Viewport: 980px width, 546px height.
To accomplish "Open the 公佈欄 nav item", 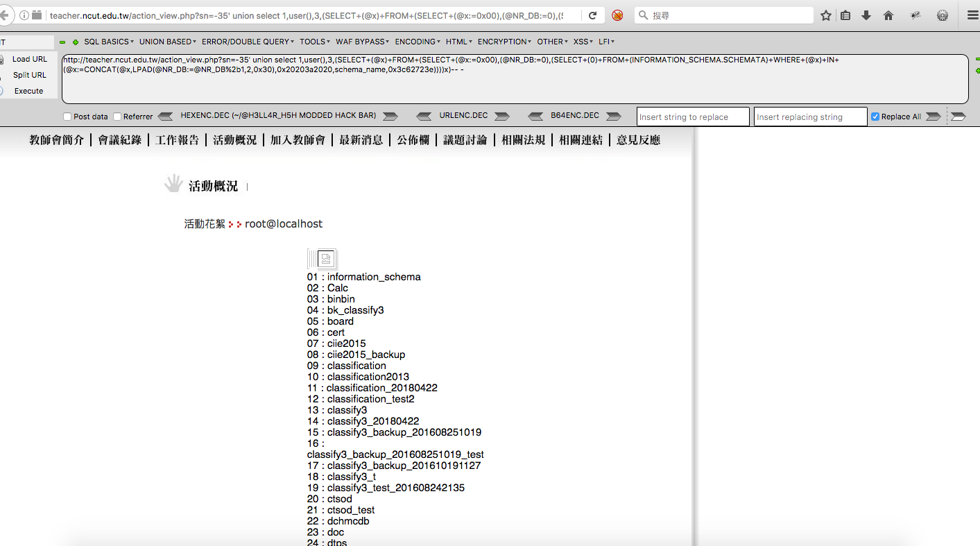I will pyautogui.click(x=413, y=140).
